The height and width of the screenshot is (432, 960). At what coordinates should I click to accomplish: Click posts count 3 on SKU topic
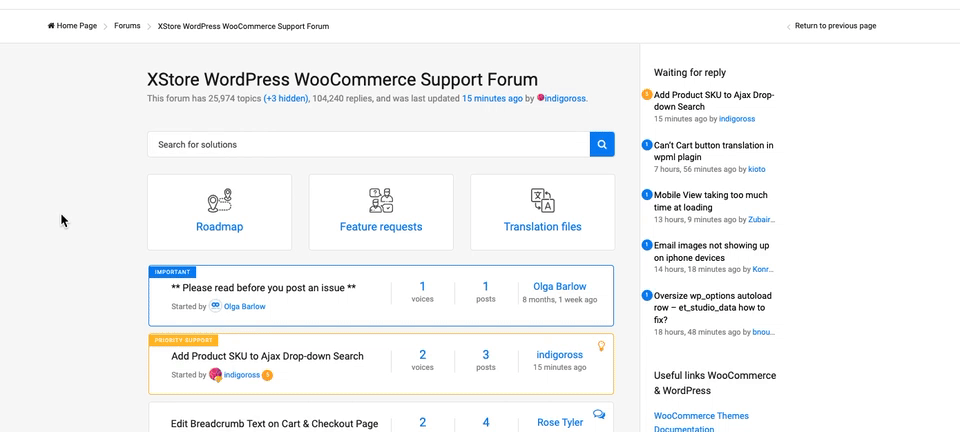point(486,355)
